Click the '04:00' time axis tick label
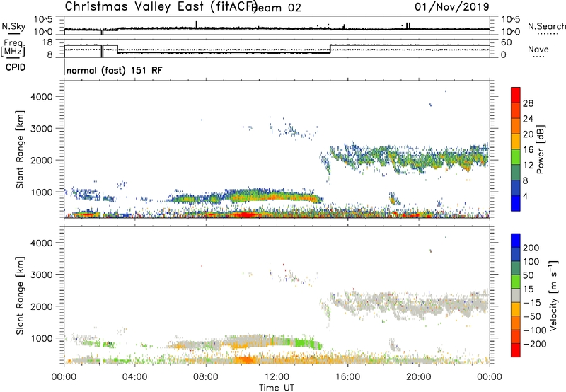 tap(135, 377)
